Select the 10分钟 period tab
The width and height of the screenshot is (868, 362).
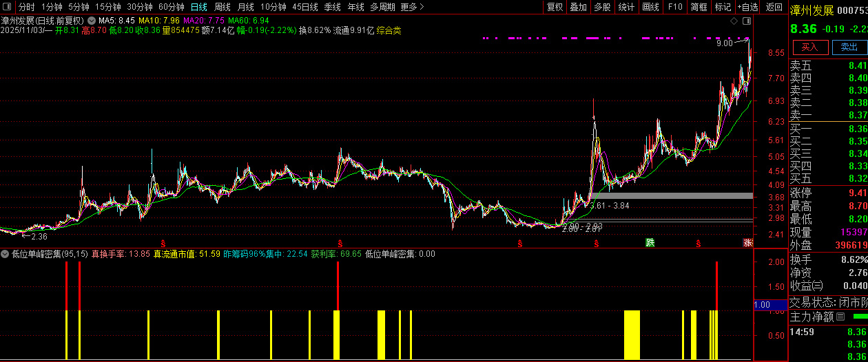pyautogui.click(x=273, y=7)
